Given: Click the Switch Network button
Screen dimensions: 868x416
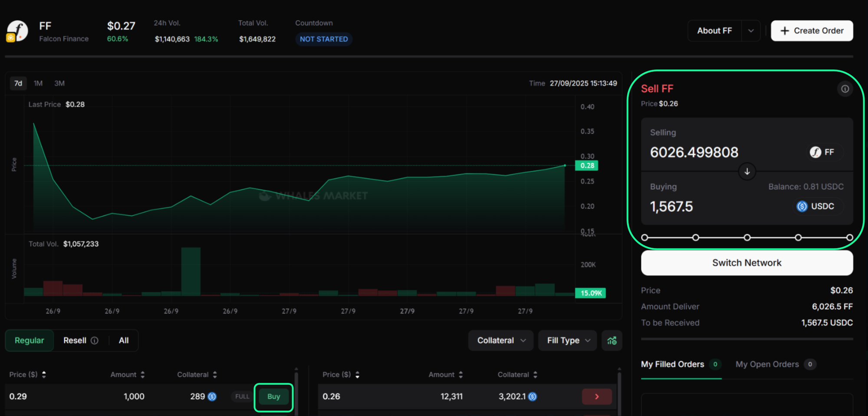Looking at the screenshot, I should click(747, 263).
